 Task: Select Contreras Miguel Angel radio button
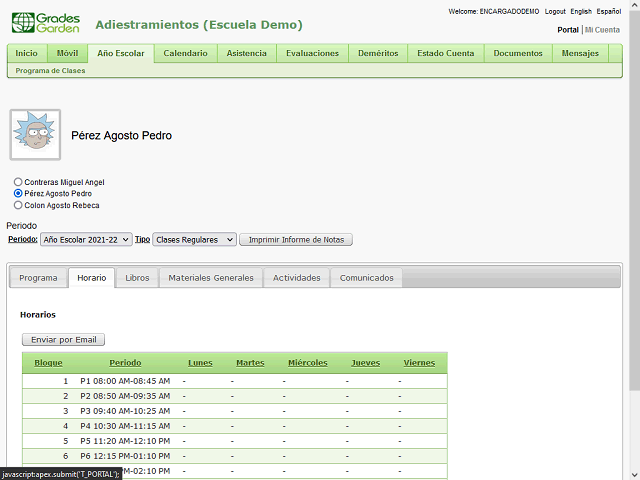click(x=18, y=182)
